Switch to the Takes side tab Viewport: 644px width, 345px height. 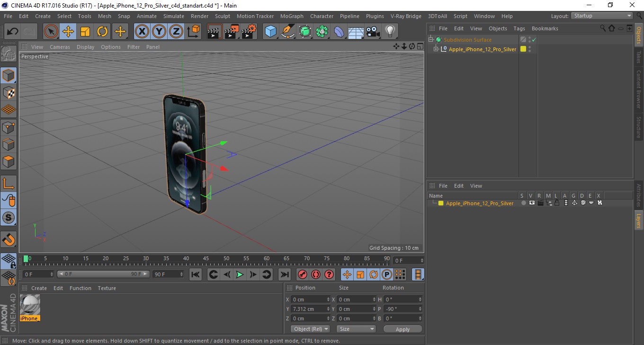pos(639,57)
